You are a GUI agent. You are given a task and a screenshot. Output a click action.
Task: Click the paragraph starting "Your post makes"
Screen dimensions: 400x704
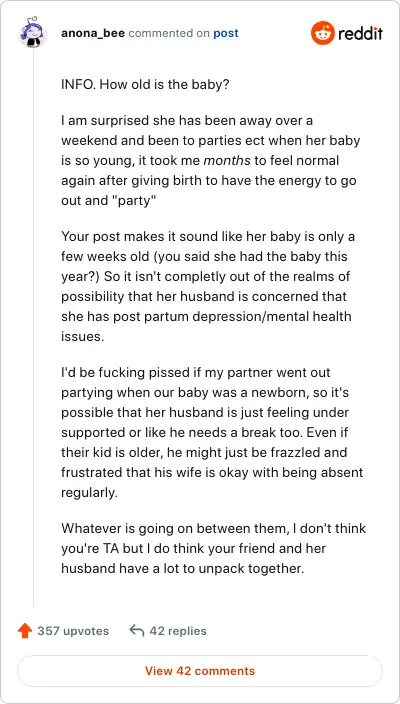click(207, 286)
